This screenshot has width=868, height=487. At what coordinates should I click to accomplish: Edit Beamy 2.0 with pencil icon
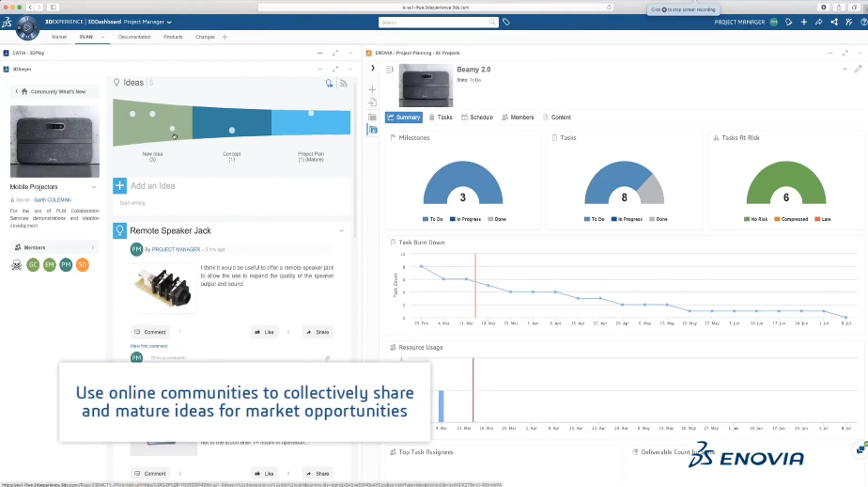(858, 70)
